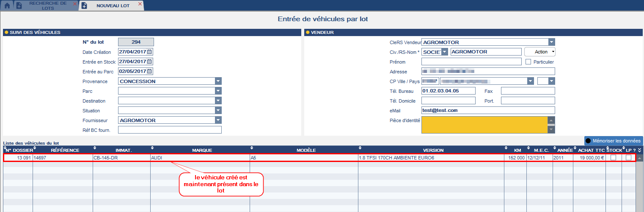This screenshot has height=212, width=644.
Task: Click the eMail field test@test.com
Action: 488,110
